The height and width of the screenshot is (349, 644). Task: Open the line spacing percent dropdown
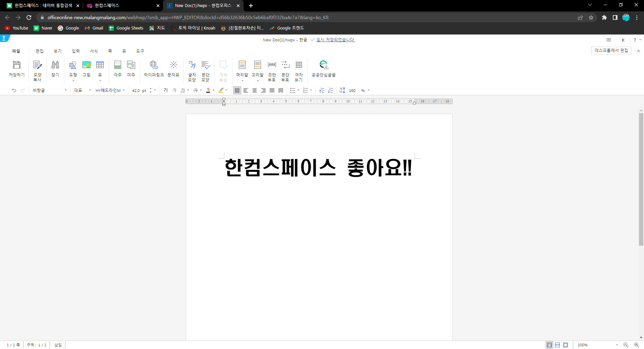(x=368, y=90)
